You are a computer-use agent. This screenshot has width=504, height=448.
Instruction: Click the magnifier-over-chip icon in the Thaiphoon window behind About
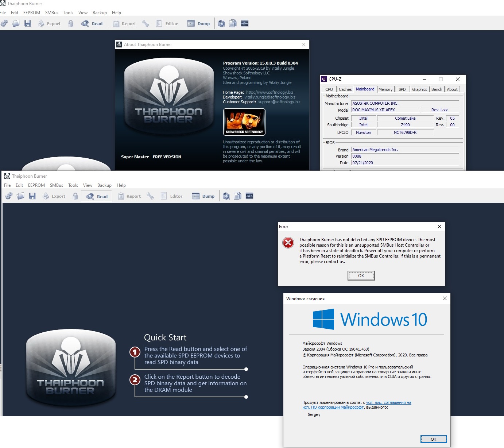[x=221, y=24]
